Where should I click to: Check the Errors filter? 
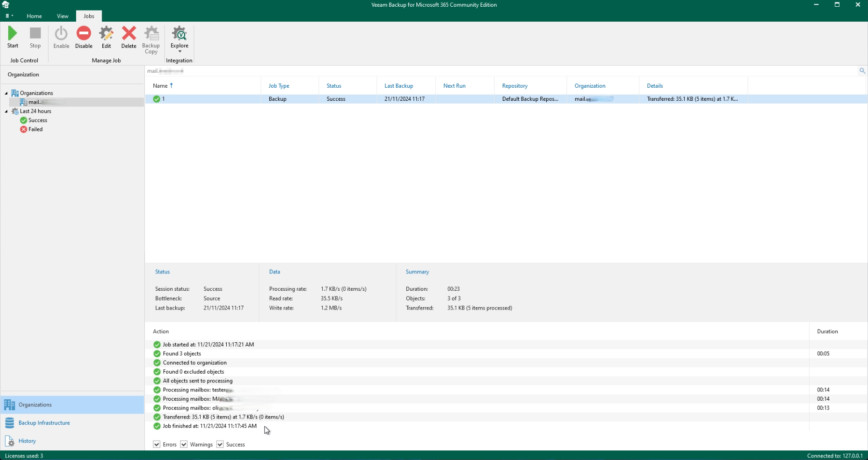point(156,444)
